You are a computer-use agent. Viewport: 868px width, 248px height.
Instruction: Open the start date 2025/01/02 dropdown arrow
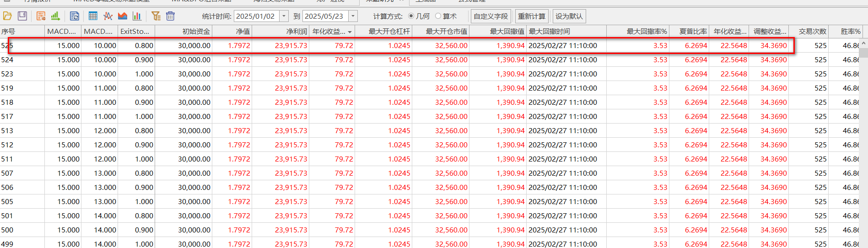click(284, 16)
